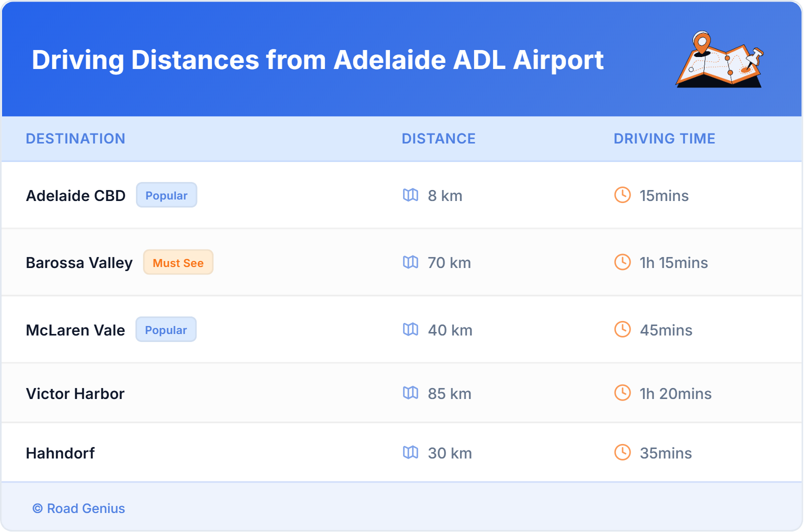The width and height of the screenshot is (804, 532).
Task: Click the Popular badge next to Adelaide CBD
Action: tap(166, 195)
